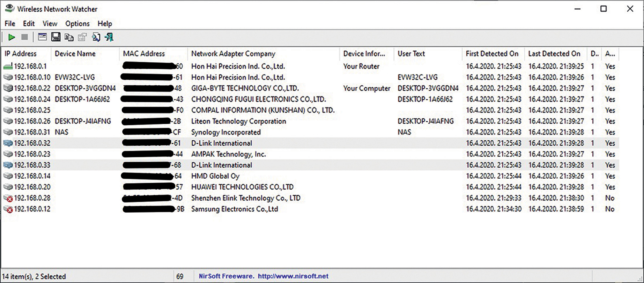Start scanning with the green play icon
This screenshot has width=644, height=283.
[11, 37]
